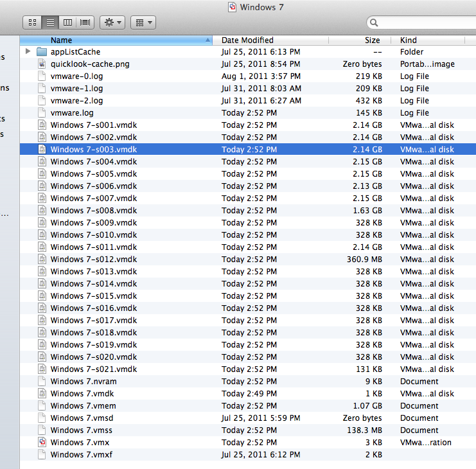
Task: Select the quicklook-cache.png file icon
Action: point(42,64)
